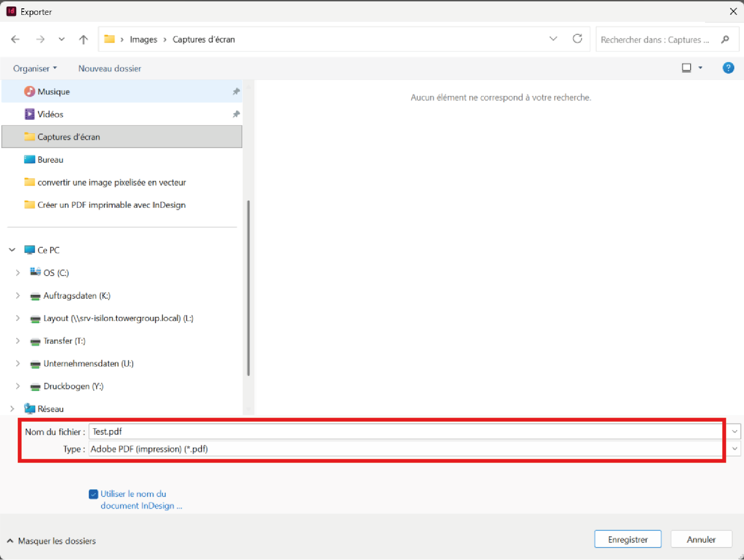
Task: Collapse the Ce PC tree node
Action: tap(12, 250)
